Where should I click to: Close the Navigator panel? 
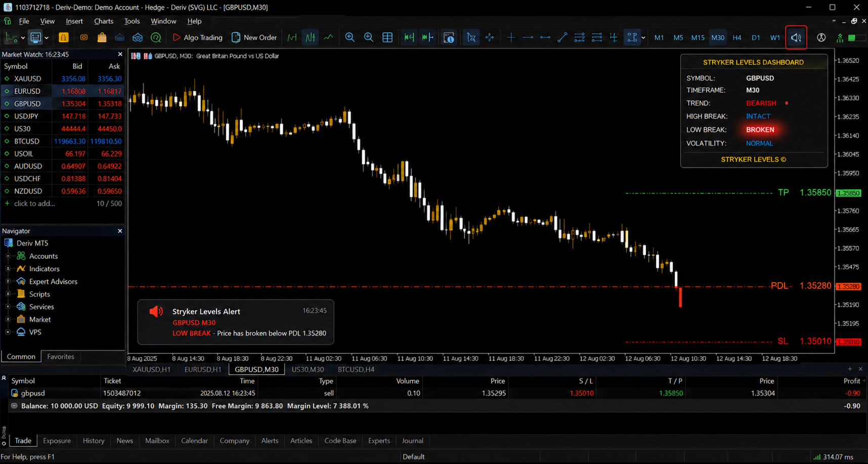(x=120, y=231)
